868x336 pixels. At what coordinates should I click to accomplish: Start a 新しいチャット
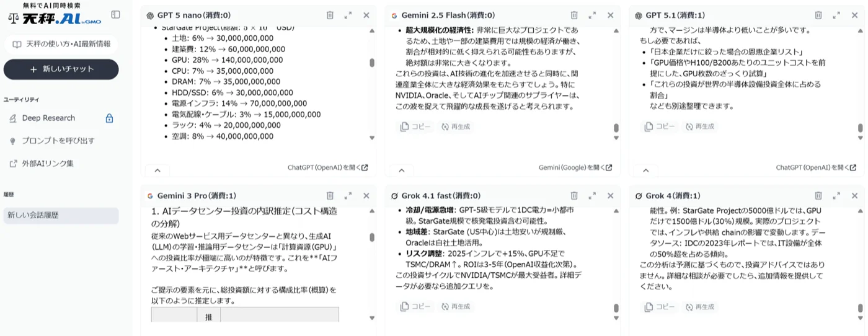(x=61, y=69)
